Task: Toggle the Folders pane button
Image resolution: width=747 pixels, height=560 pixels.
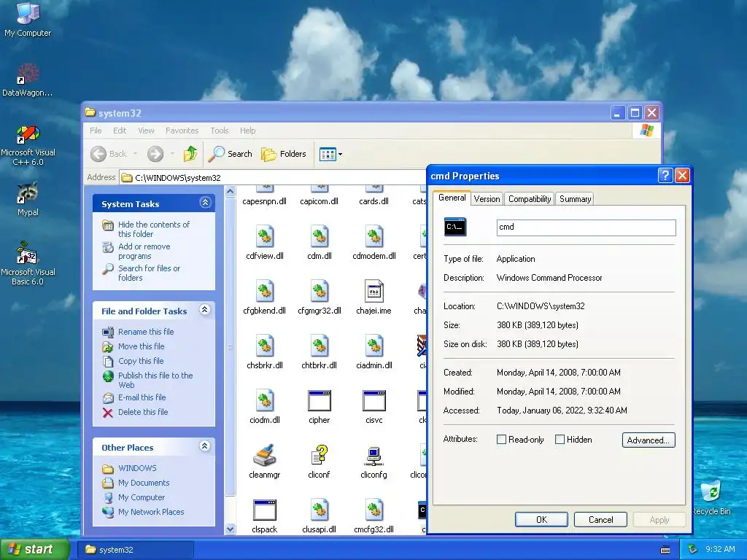Action: (x=284, y=154)
